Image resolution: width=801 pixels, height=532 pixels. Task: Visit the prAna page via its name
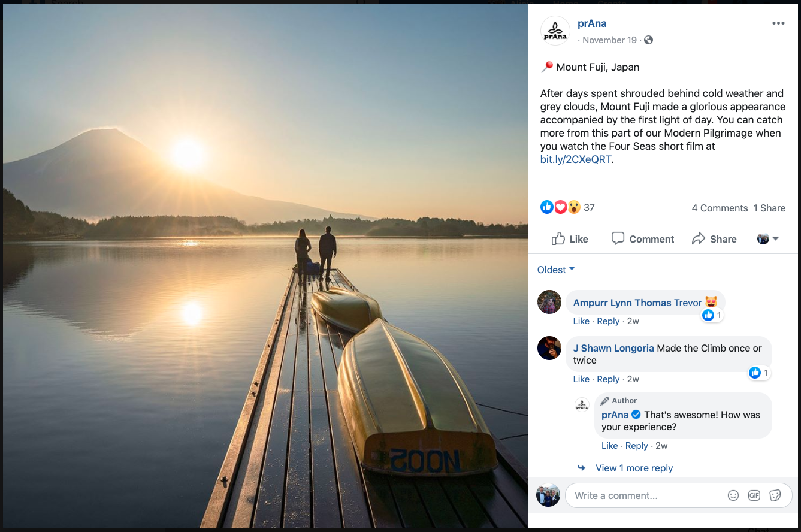tap(592, 23)
